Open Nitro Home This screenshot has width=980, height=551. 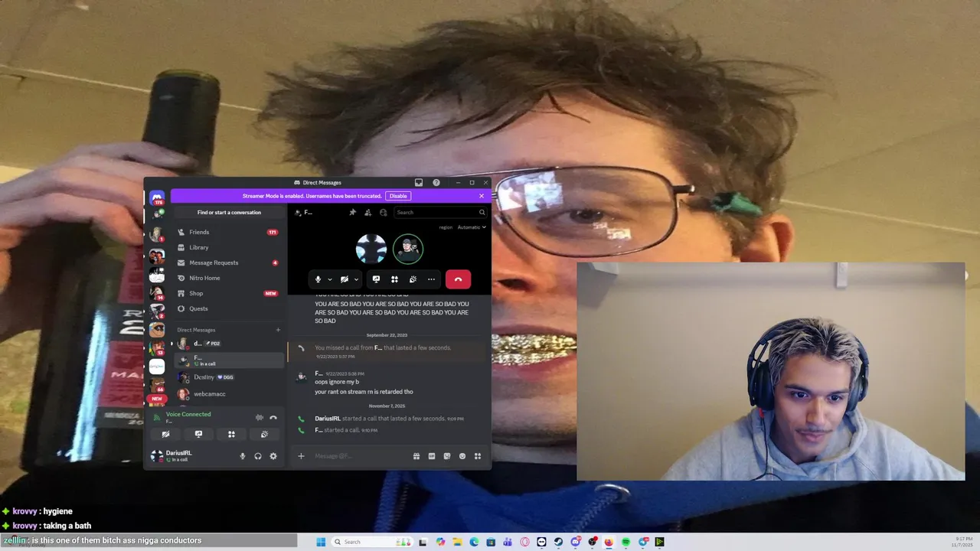coord(229,278)
